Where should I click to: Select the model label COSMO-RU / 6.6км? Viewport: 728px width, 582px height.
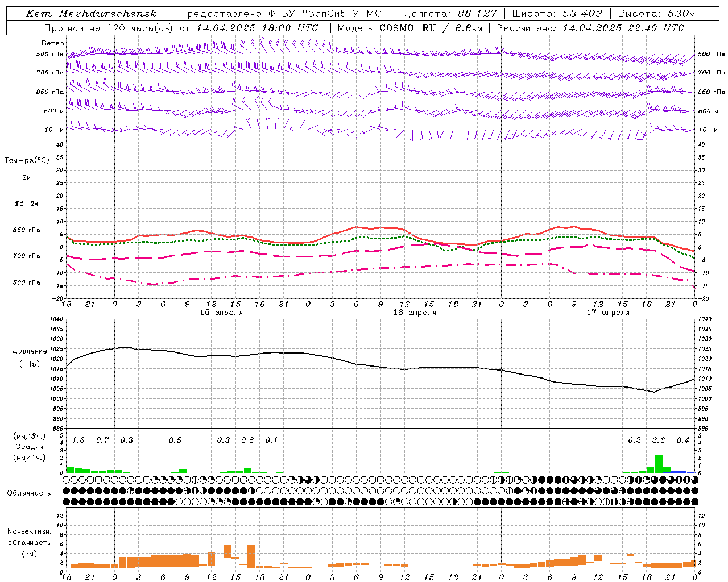(431, 28)
